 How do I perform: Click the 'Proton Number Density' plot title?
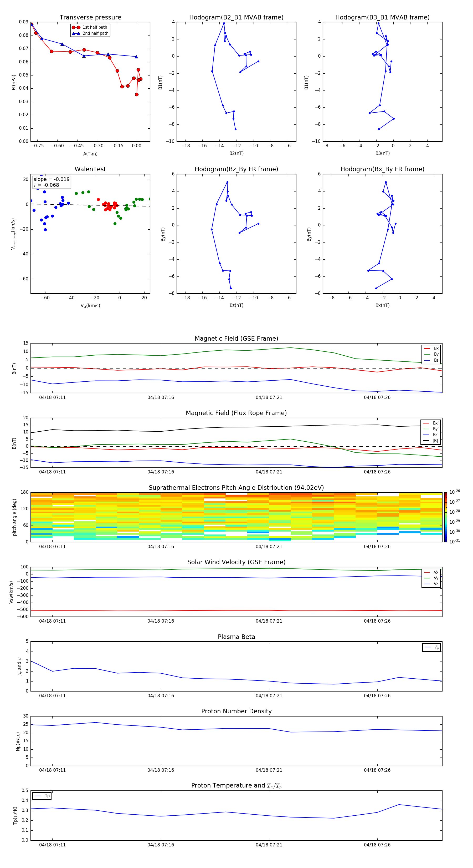[x=236, y=711]
